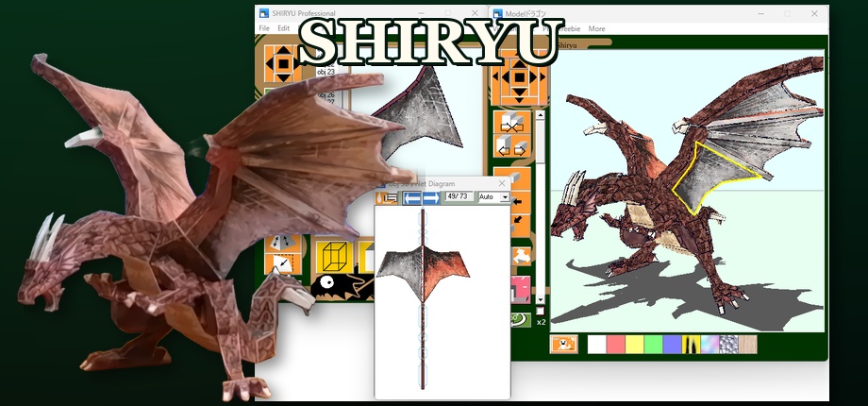Screen dimensions: 868x406
Task: Click up arrow on SHIRYU Professional navigation pad
Action: click(283, 51)
